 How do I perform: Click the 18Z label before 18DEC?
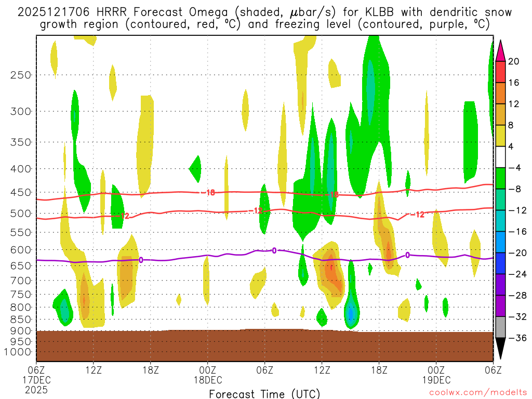click(151, 370)
